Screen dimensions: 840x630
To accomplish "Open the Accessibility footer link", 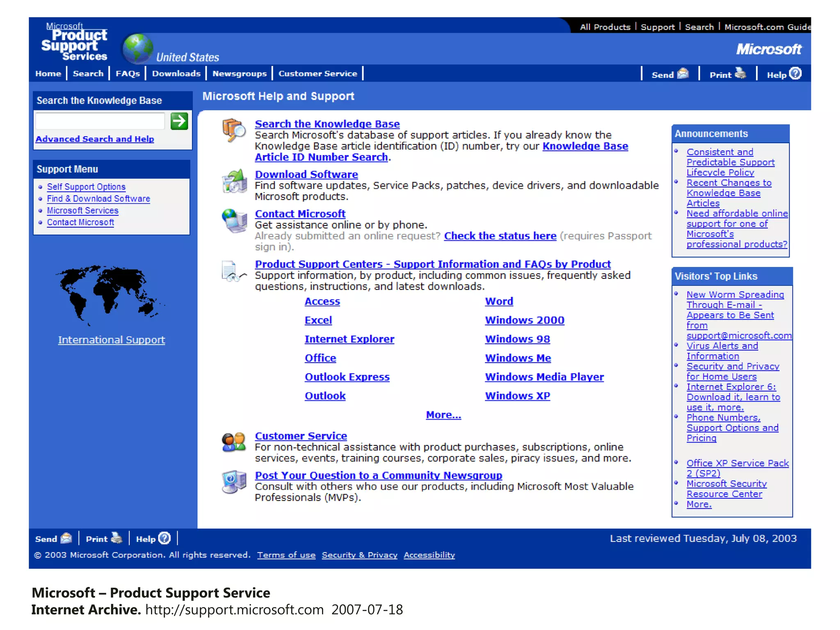I will click(429, 555).
